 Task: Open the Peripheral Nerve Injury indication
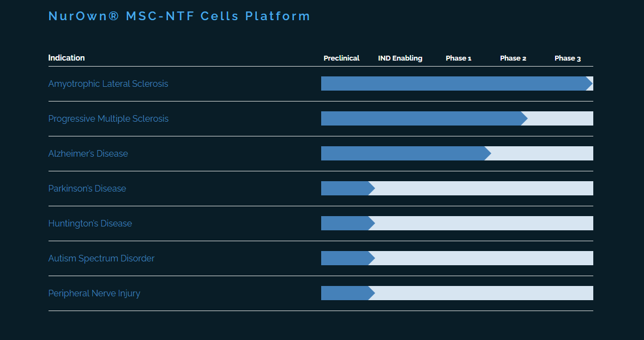[94, 294]
